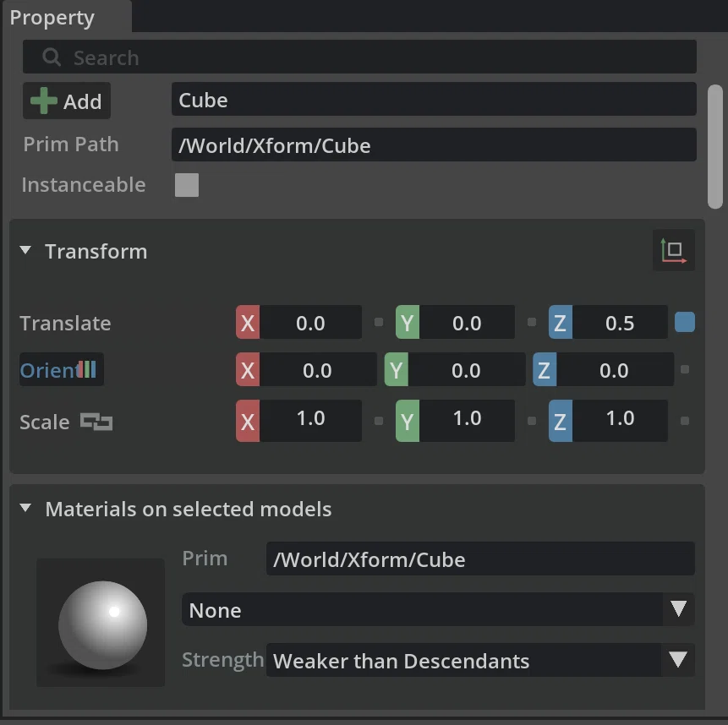The image size is (728, 725).
Task: Enable the Instanceable checkbox
Action: pos(187,185)
